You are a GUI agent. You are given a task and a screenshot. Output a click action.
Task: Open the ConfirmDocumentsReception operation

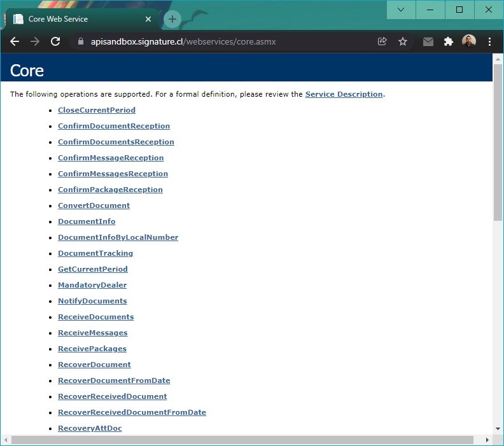(x=116, y=142)
